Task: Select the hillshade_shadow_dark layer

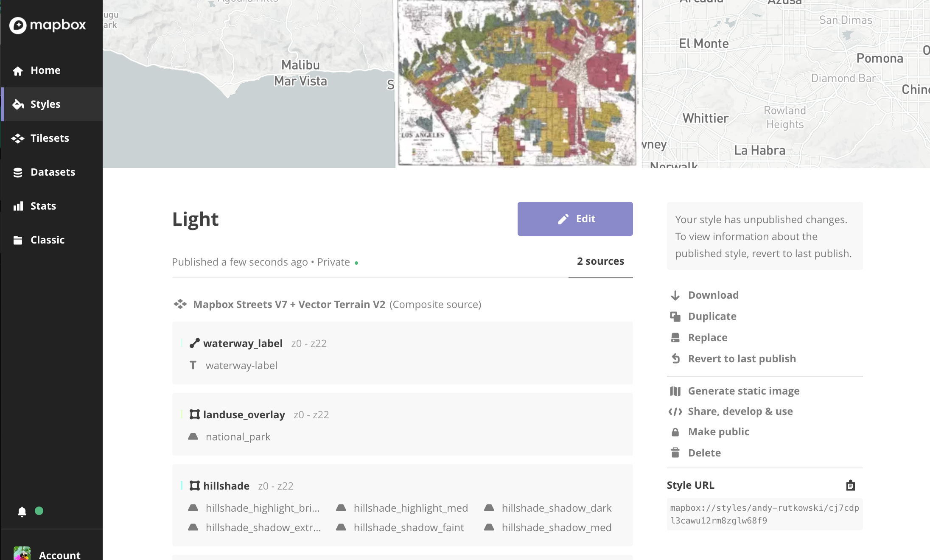Action: [x=556, y=508]
